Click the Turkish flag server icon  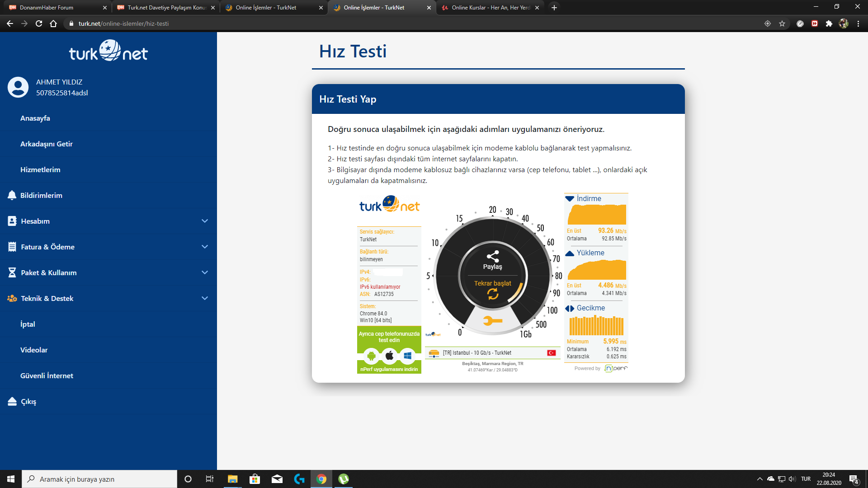click(x=552, y=353)
